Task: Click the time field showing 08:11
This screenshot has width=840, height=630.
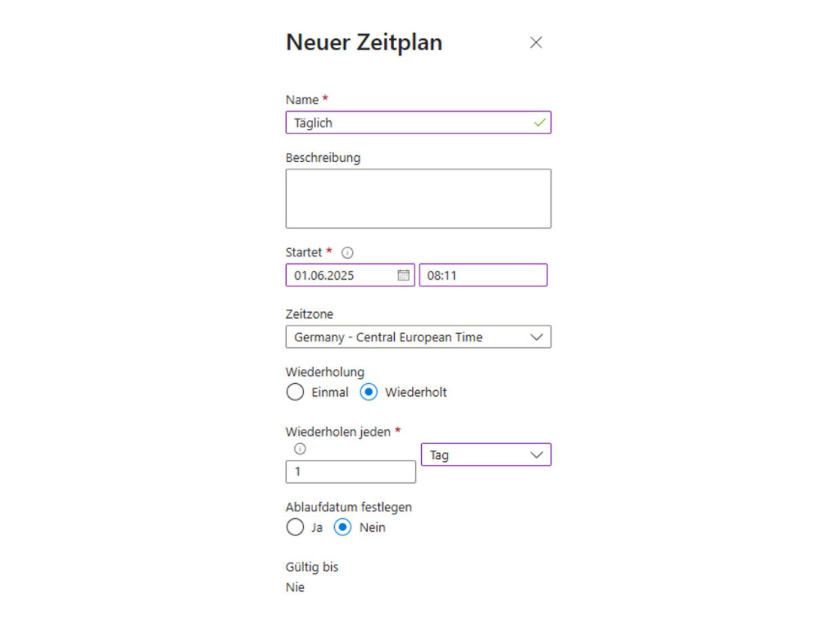Action: (x=483, y=275)
